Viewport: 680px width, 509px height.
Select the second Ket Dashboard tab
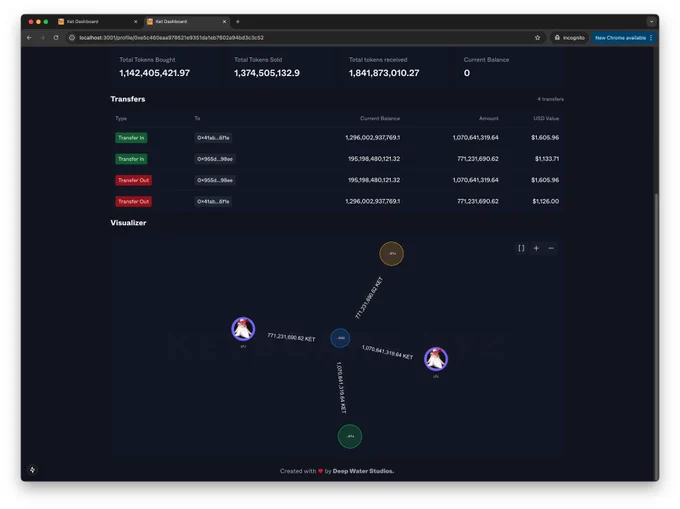click(x=186, y=21)
